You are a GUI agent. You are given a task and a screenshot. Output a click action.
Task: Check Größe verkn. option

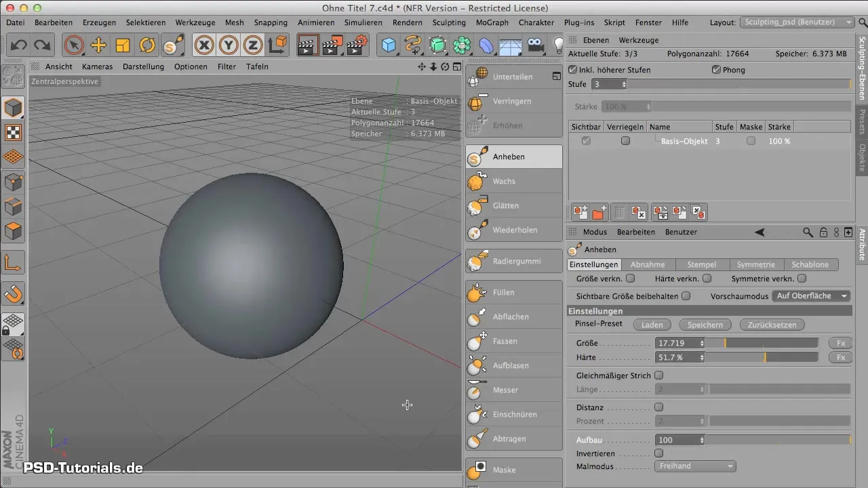[x=630, y=279]
